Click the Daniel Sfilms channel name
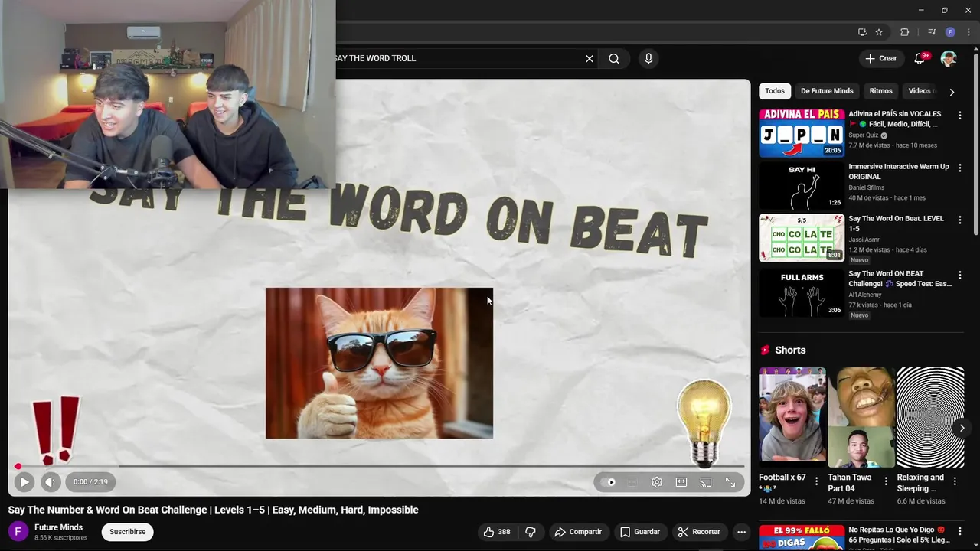The image size is (980, 551). 867,187
